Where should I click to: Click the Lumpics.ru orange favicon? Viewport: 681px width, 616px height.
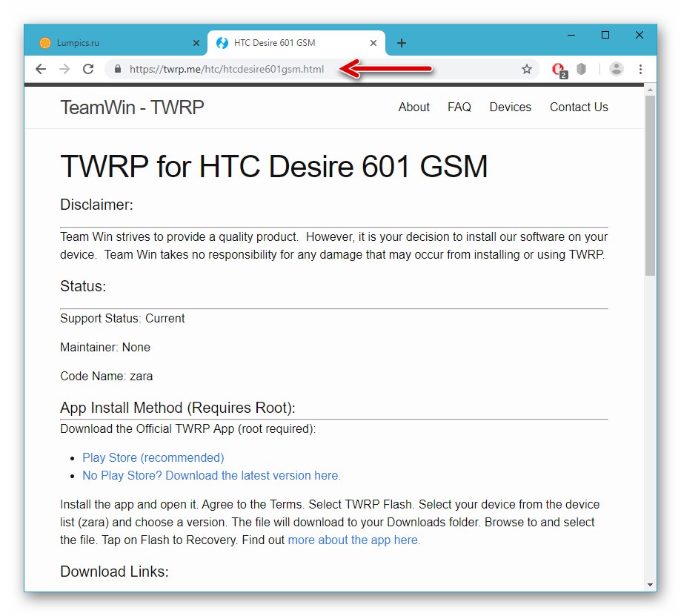click(45, 43)
